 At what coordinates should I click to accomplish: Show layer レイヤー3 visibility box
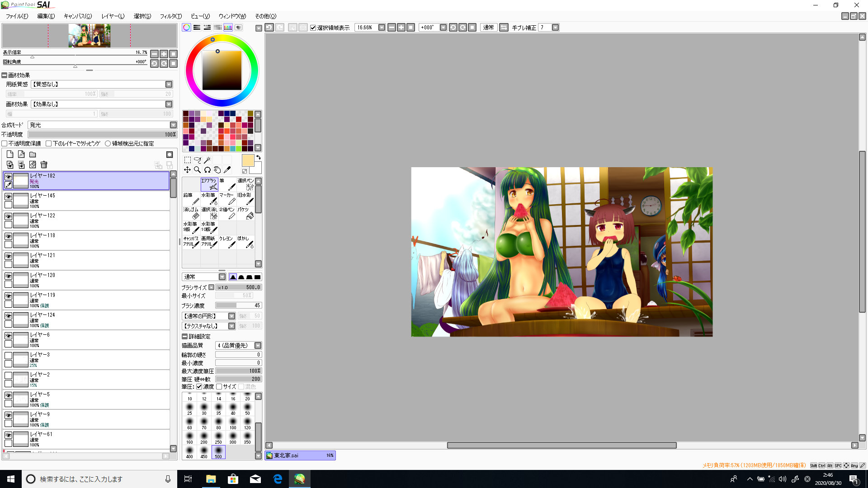pos(8,356)
